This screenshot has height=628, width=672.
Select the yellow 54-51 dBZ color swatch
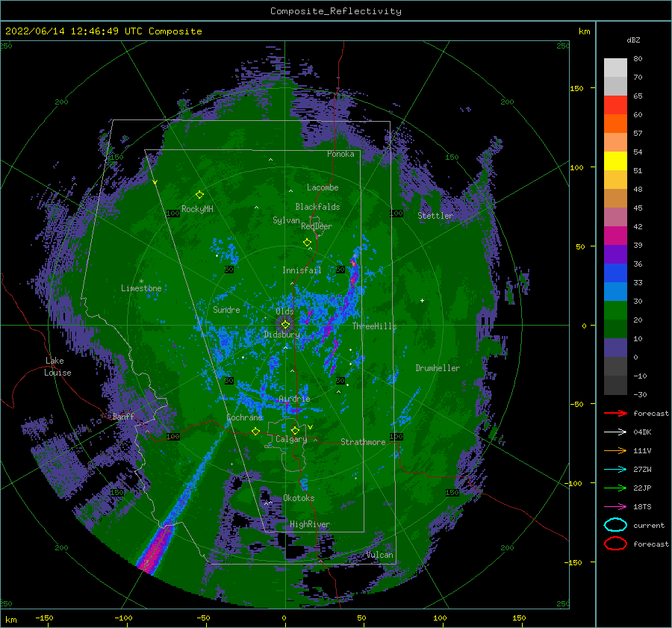click(615, 161)
